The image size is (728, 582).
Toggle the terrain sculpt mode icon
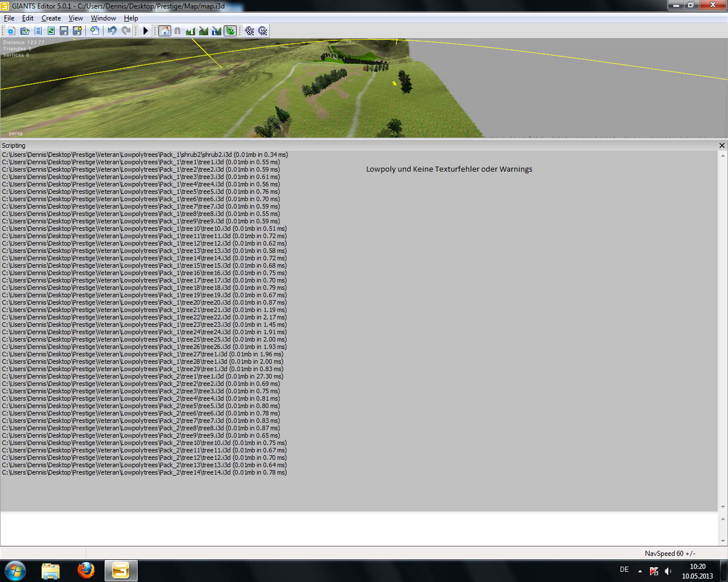coord(191,31)
